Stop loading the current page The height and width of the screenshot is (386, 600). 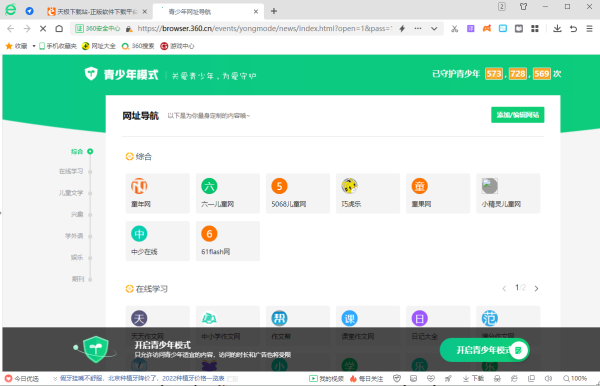coord(43,29)
